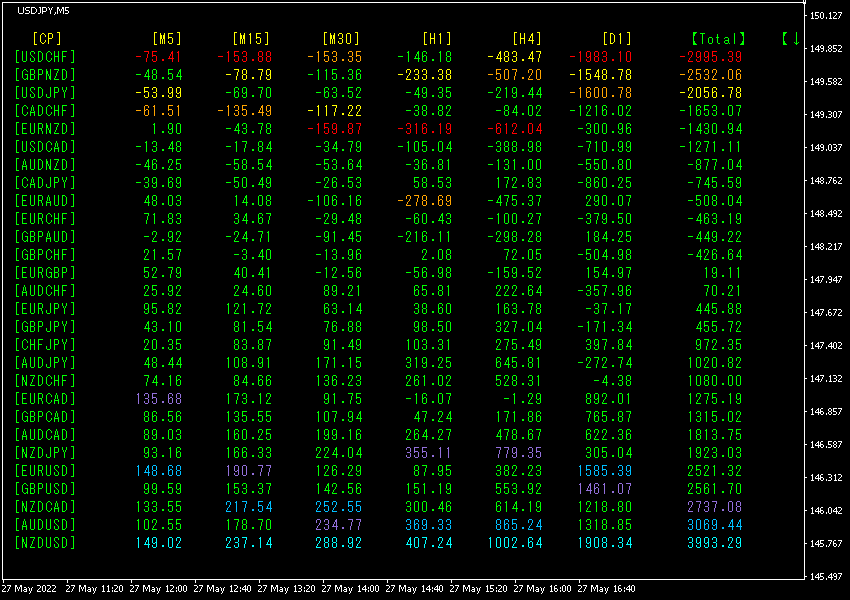Click USDCHF M5 value -75.41

(158, 57)
